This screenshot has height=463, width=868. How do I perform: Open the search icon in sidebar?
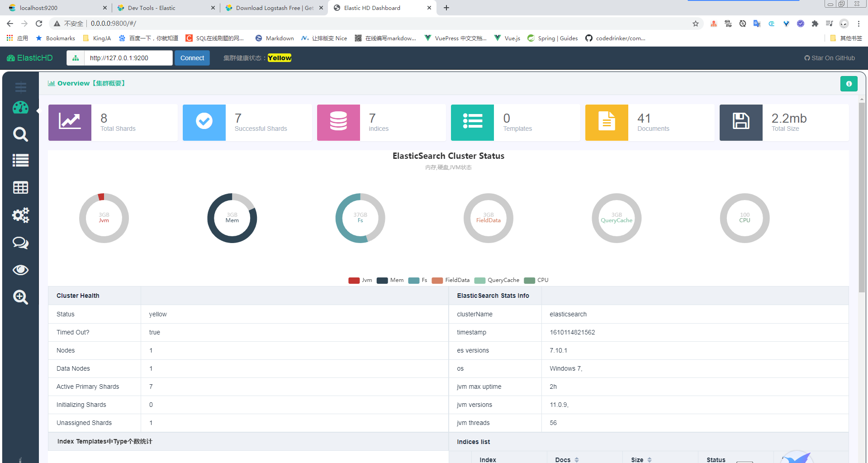click(20, 134)
